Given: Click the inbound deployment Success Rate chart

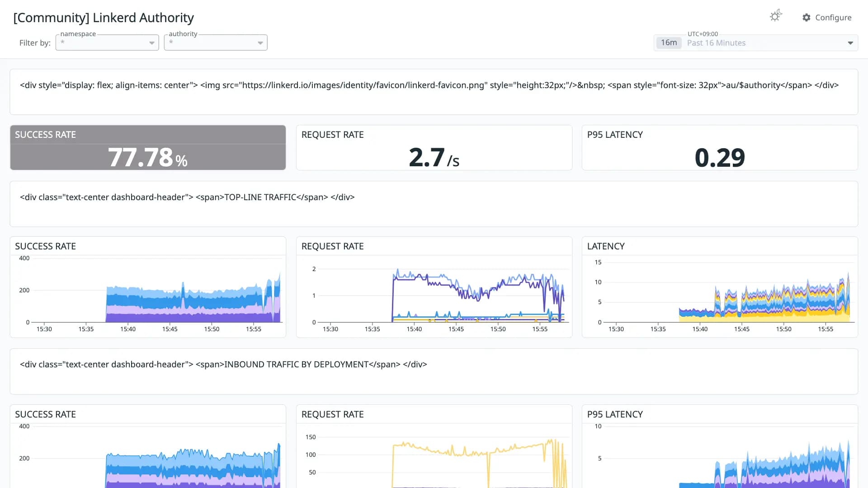Looking at the screenshot, I should click(x=148, y=456).
